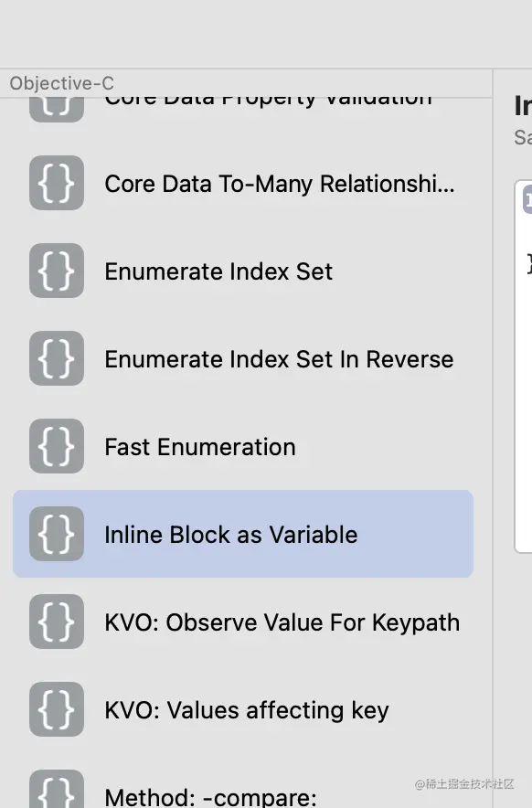Click the Objective-C section header
The image size is (532, 808).
(x=62, y=83)
